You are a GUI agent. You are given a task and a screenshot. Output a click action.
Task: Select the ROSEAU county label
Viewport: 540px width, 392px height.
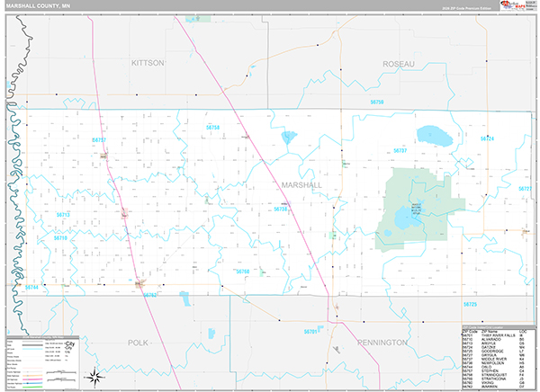tap(399, 64)
